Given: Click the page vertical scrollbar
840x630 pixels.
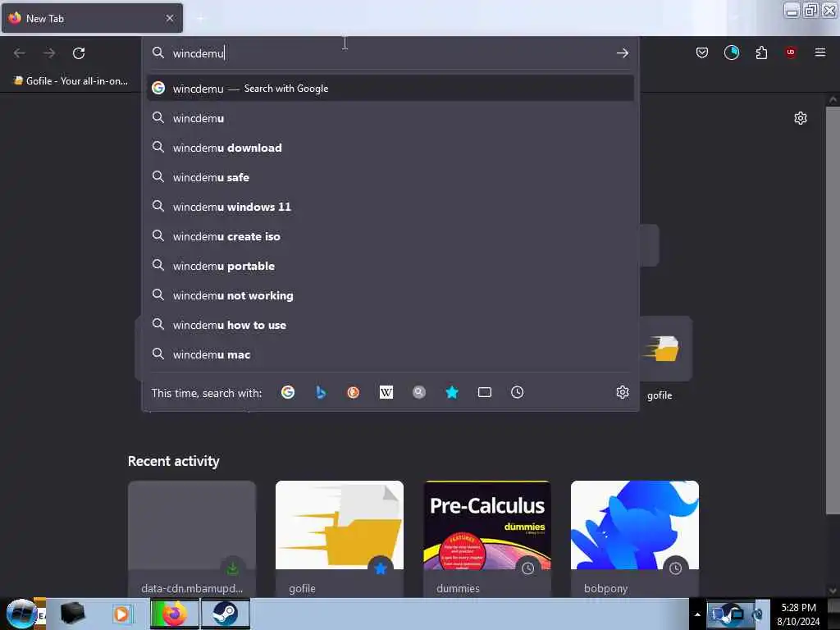Looking at the screenshot, I should [833, 311].
